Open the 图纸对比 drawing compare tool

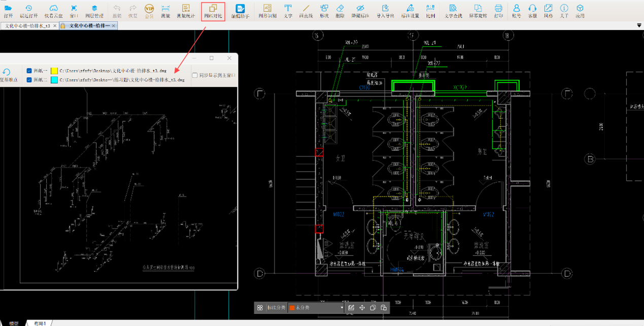coord(213,11)
